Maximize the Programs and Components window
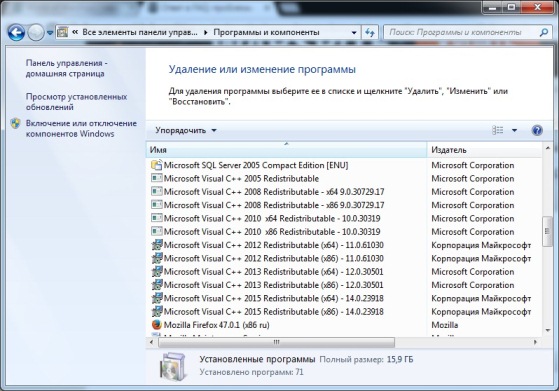This screenshot has height=391, width=559. pos(511,7)
